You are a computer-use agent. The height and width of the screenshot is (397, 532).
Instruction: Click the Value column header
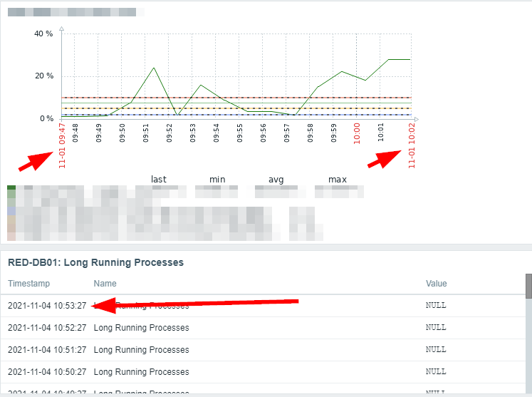pos(437,283)
